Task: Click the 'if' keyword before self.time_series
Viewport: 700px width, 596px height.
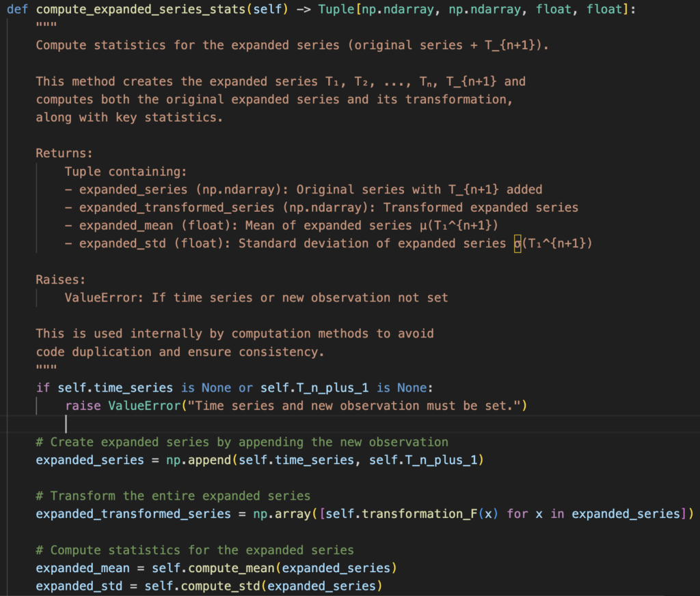Action: pos(42,388)
